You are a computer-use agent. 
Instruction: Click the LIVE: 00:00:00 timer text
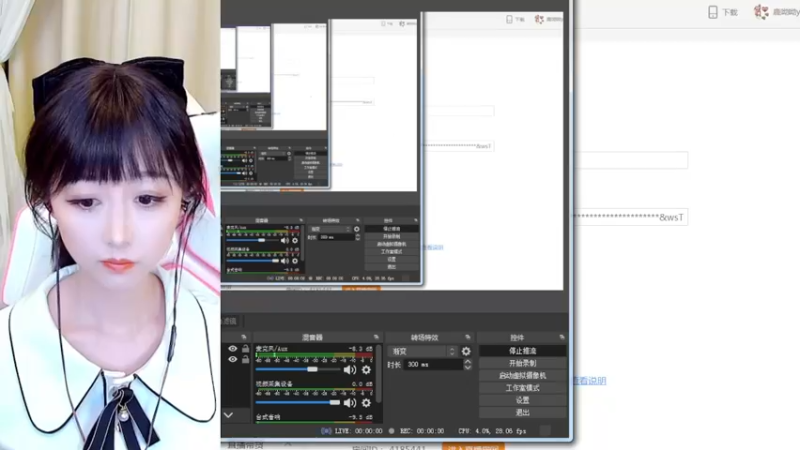click(x=358, y=431)
